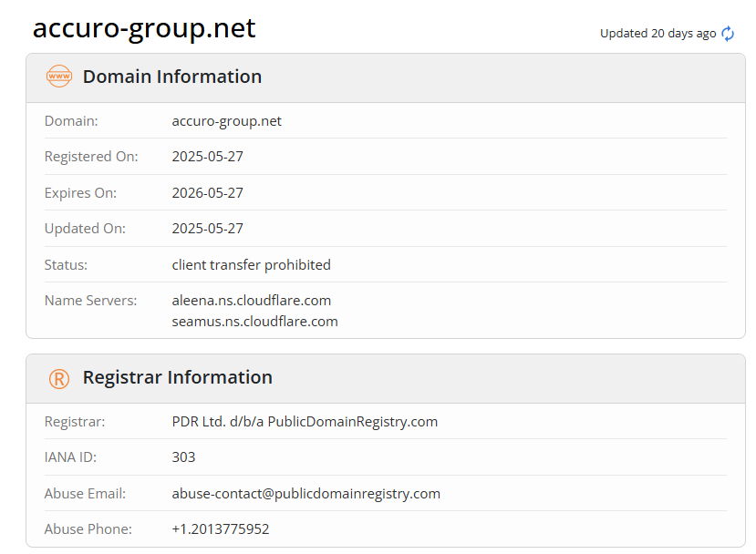Click the Registrar Information section heading
Screen dimensions: 756x554
[178, 377]
